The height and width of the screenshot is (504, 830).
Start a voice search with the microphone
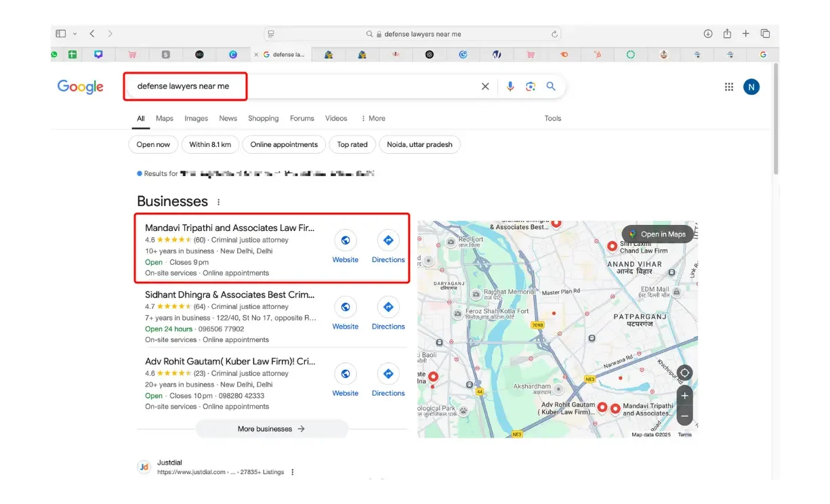tap(510, 86)
